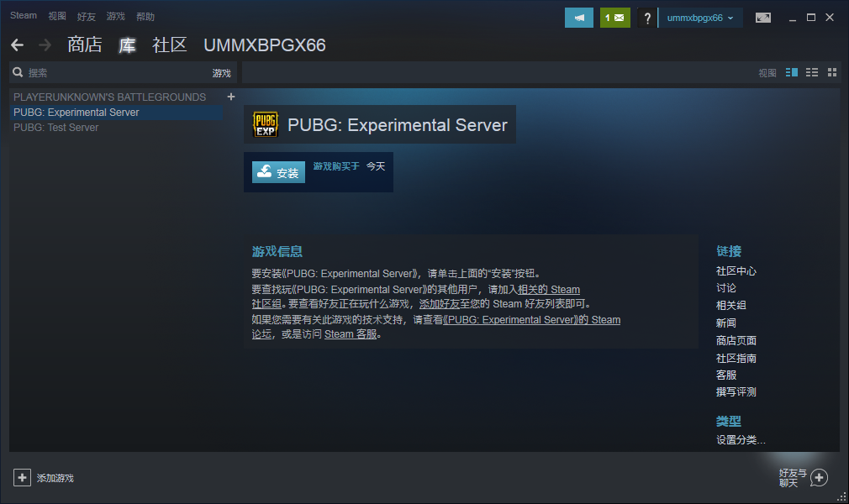Go forward with the right arrow

pos(45,45)
